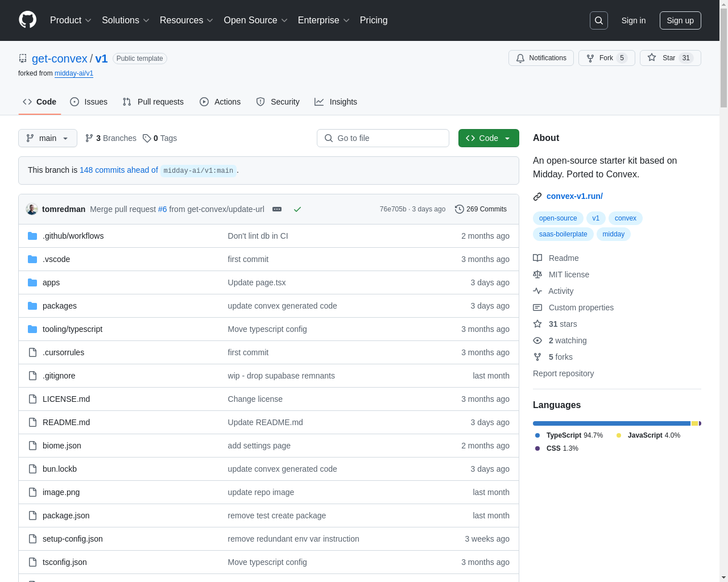Click the tag icon beside Tags

pos(147,138)
